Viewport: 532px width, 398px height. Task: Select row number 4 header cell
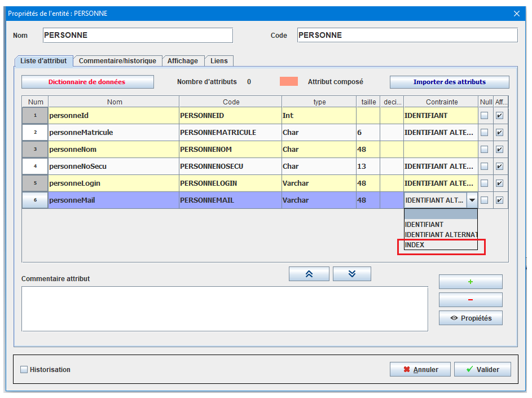[x=35, y=167]
